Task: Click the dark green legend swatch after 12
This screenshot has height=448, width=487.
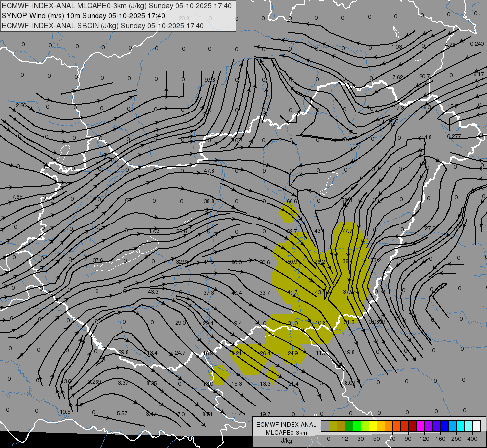Action: click(349, 426)
